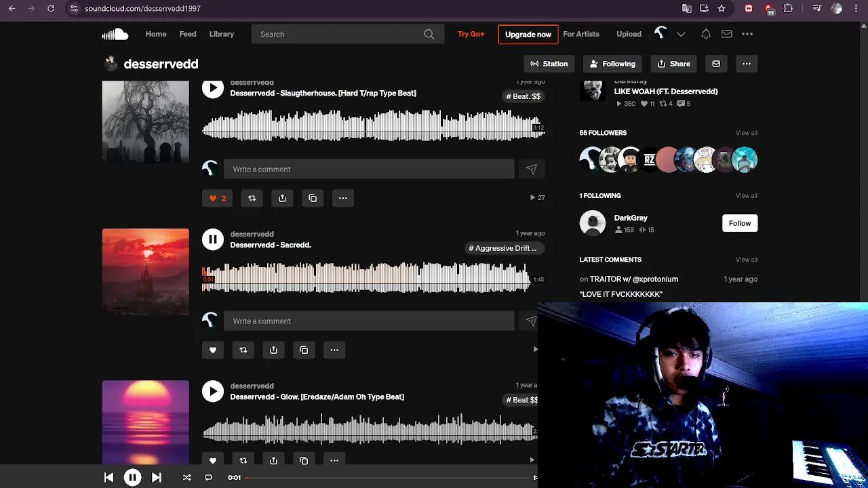The height and width of the screenshot is (488, 868).
Task: Click the search magnifier icon
Action: pyautogui.click(x=429, y=34)
